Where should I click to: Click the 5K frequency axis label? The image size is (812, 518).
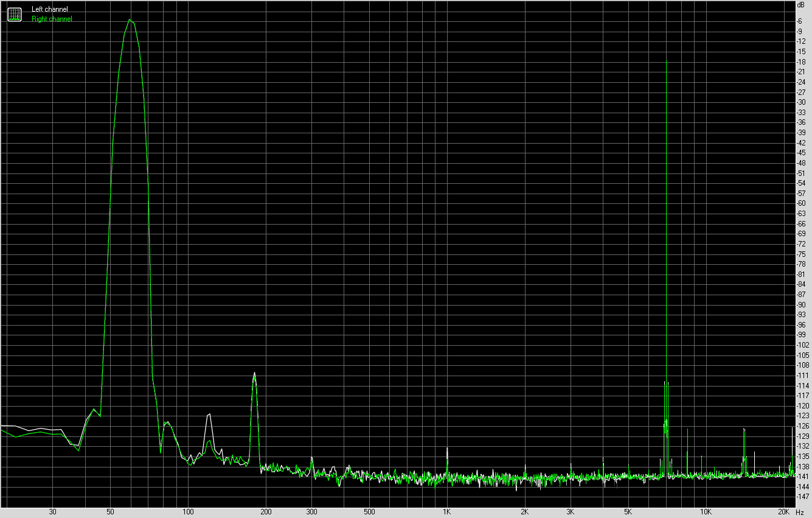coord(628,513)
